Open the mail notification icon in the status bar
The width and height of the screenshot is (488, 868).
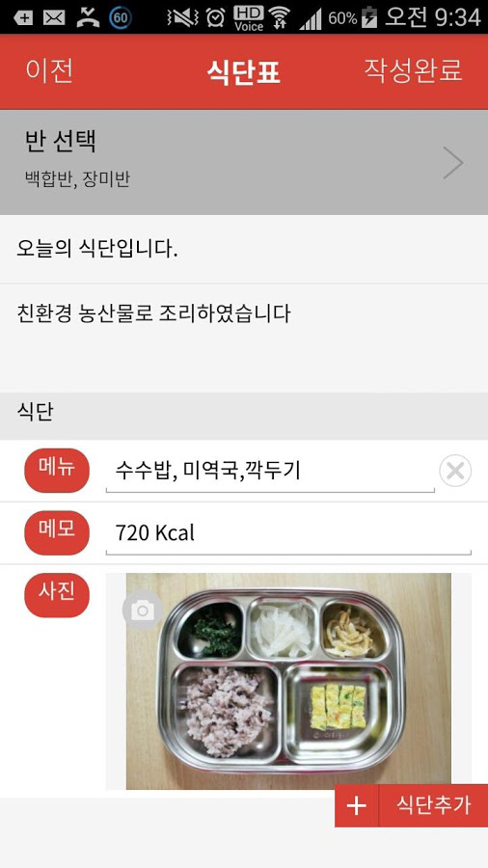coord(54,17)
